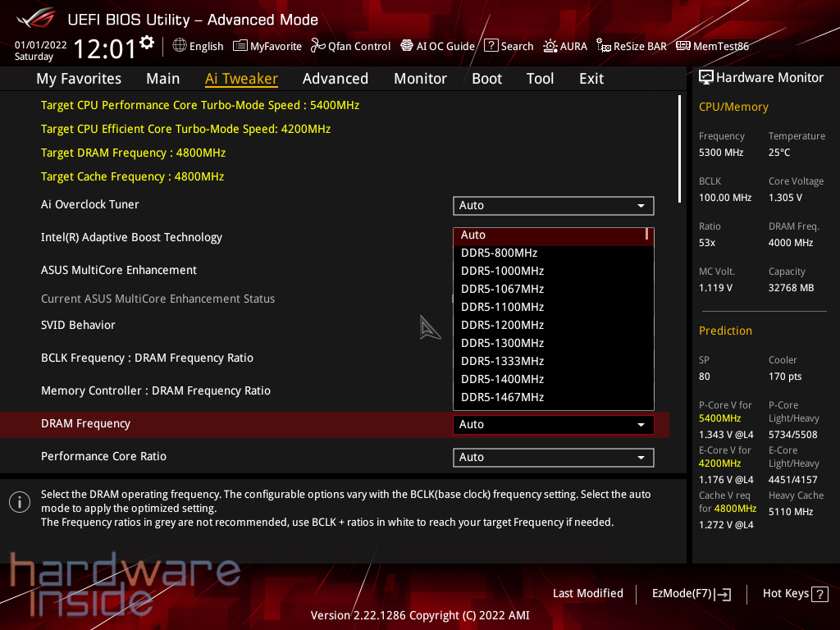Open the Exit tab
This screenshot has height=630, width=840.
tap(591, 79)
